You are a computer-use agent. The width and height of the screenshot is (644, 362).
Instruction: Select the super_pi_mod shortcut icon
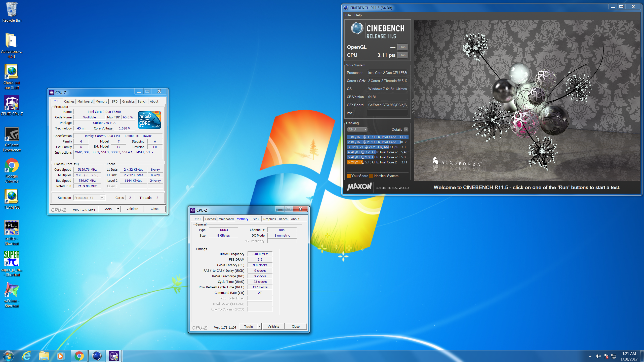click(12, 264)
